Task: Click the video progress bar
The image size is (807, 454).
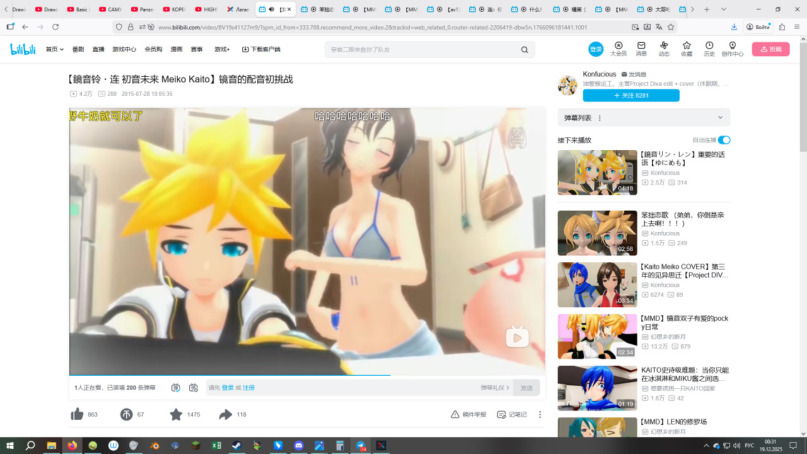Action: coord(307,375)
